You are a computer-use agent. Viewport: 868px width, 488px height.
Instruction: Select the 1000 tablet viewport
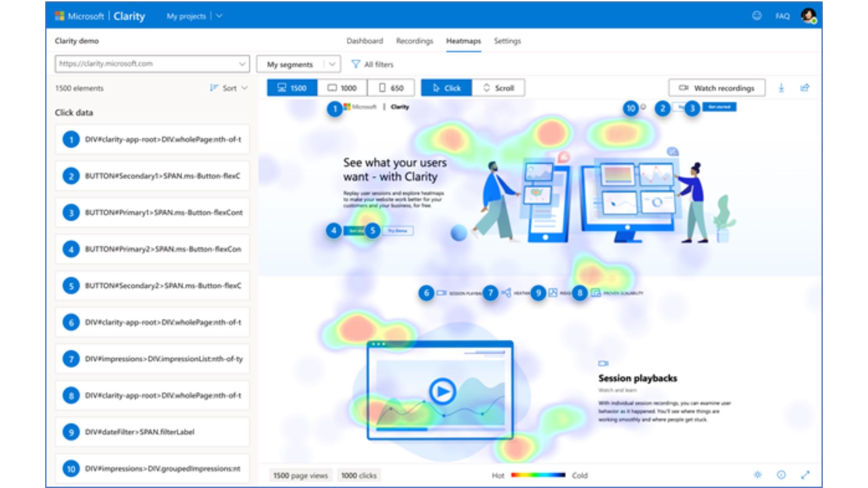click(x=342, y=88)
